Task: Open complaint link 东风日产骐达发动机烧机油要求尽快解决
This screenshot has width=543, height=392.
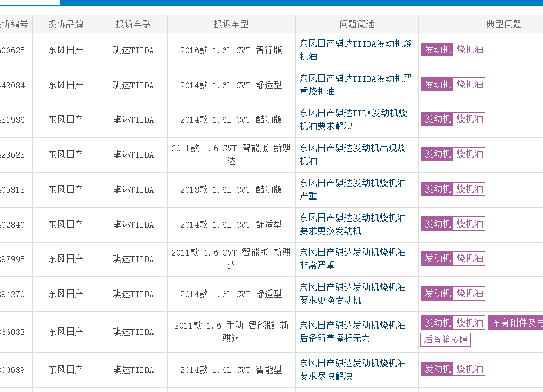Action: 353,369
